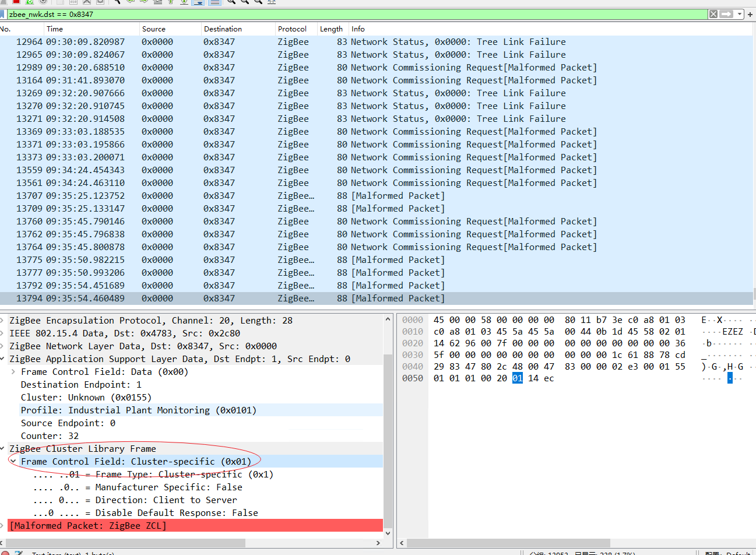The image size is (756, 555).
Task: Open the Find Packet tool
Action: click(118, 2)
